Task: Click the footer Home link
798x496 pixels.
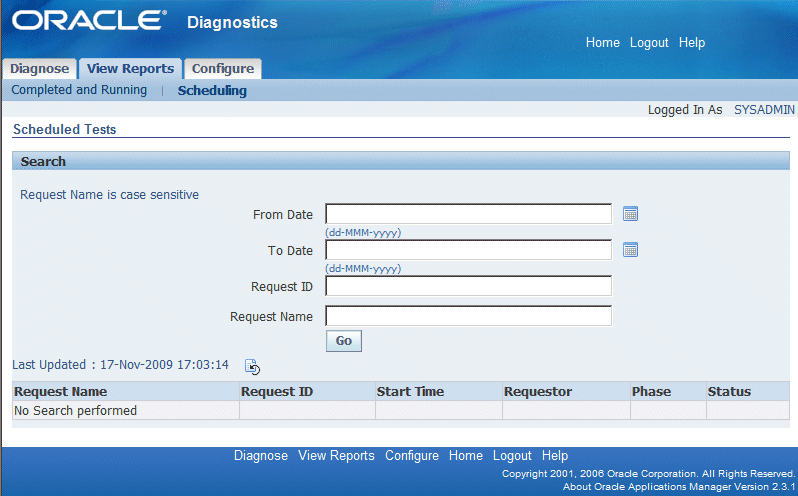Action: pos(466,455)
